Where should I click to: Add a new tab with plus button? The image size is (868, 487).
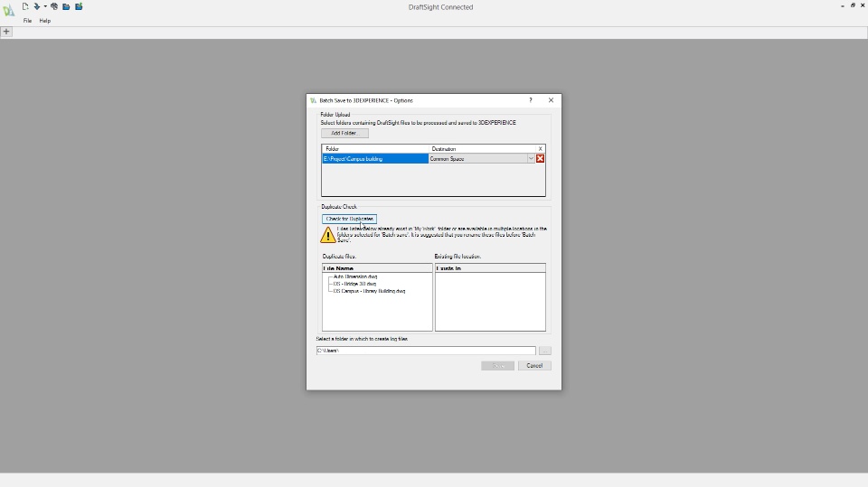click(x=6, y=32)
